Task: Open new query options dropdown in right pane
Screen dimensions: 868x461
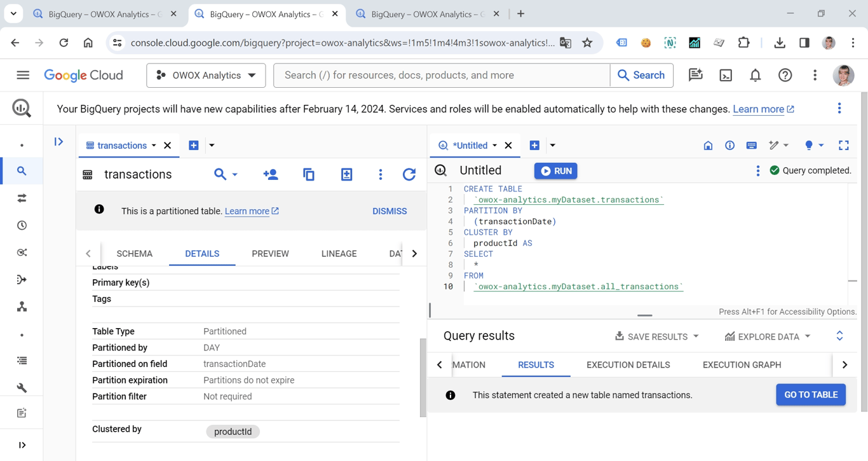Action: [x=552, y=146]
